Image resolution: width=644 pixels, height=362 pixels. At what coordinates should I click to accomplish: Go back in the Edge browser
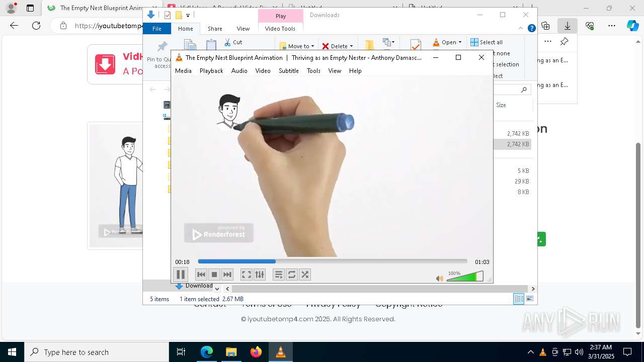pyautogui.click(x=14, y=26)
